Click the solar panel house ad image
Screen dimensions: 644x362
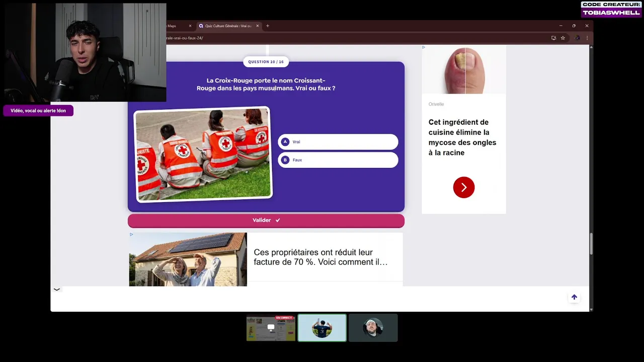pyautogui.click(x=188, y=259)
